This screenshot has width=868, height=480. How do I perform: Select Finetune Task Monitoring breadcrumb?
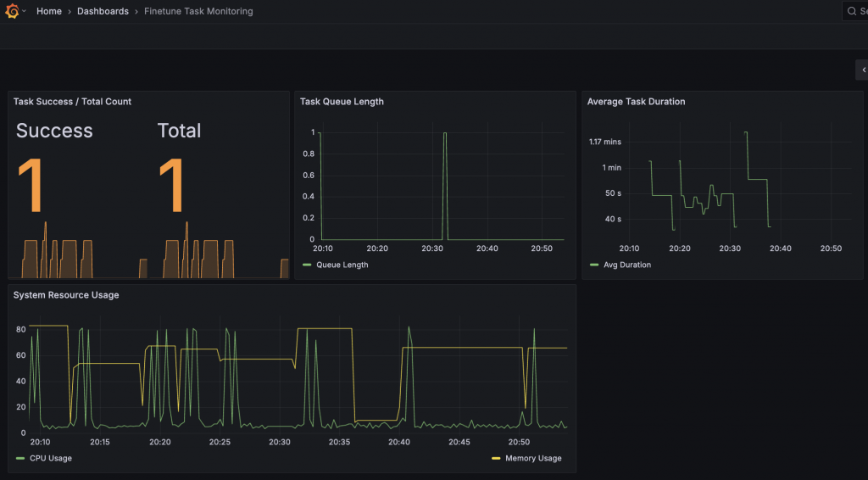[198, 11]
